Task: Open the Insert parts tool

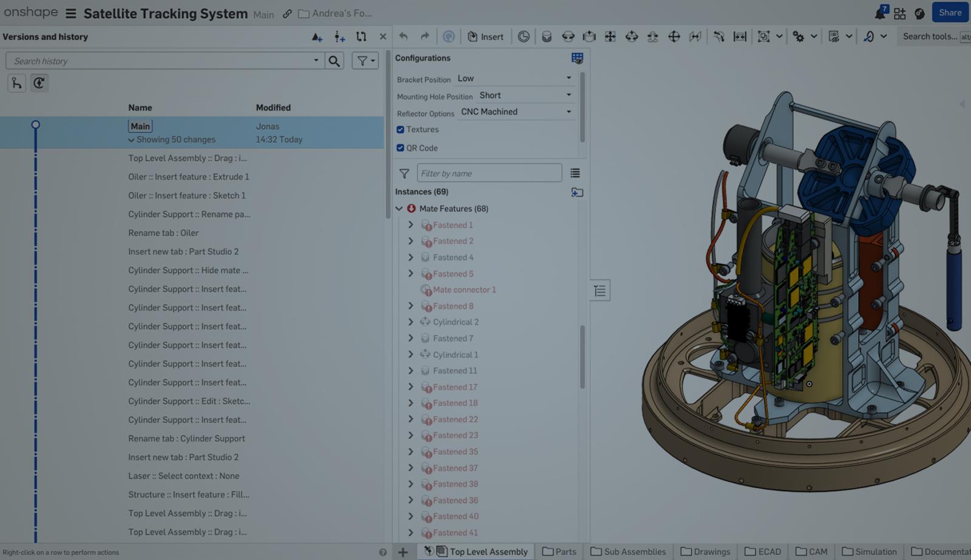Action: (486, 36)
